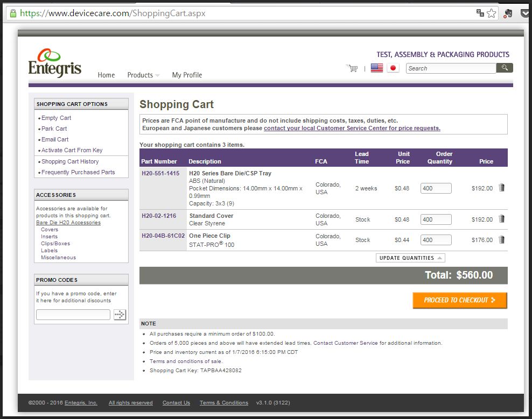The height and width of the screenshot is (419, 532).
Task: Select the Japan flag language icon
Action: tap(393, 68)
